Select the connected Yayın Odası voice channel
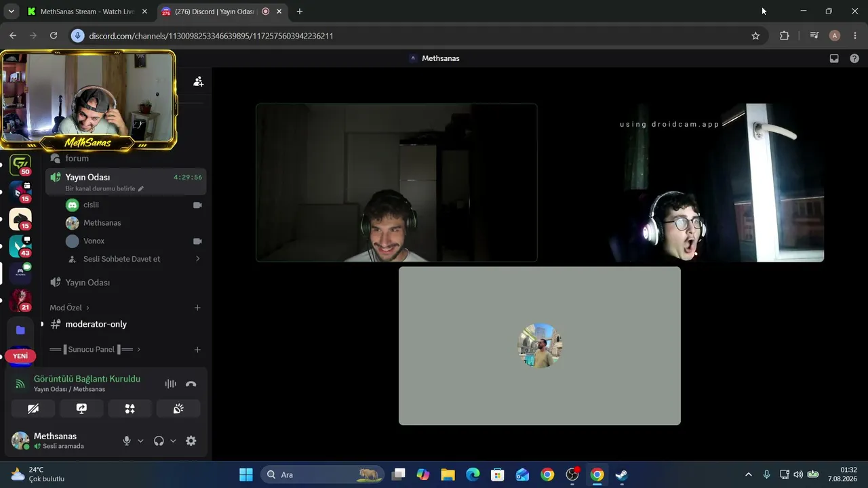868x488 pixels. 125,180
